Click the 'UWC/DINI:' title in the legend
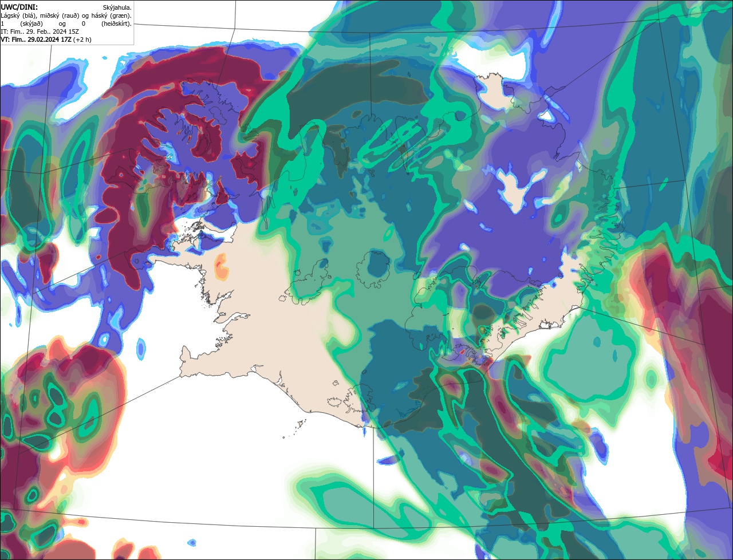The image size is (733, 560). (x=19, y=7)
